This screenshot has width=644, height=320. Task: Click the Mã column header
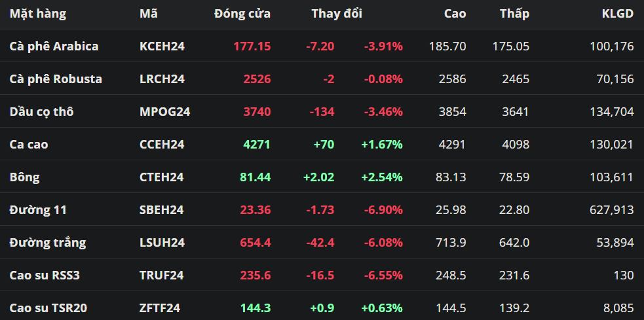coord(149,13)
